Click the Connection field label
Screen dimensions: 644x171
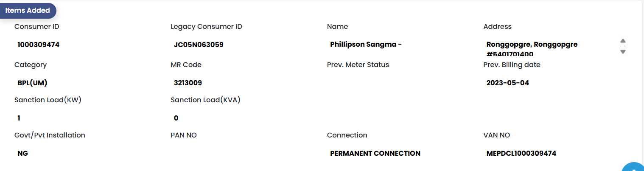[347, 135]
